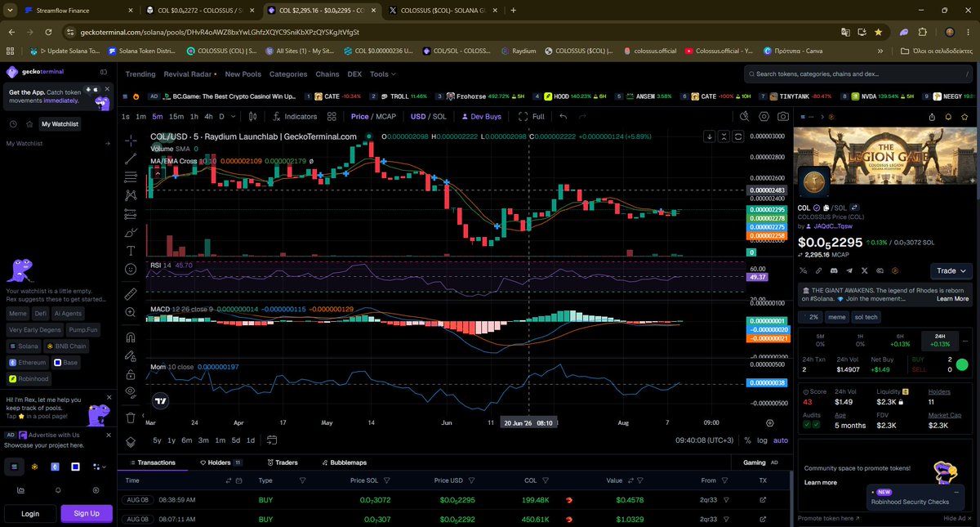Open chart settings hexagon gear icon
980x527 pixels.
pos(764,117)
